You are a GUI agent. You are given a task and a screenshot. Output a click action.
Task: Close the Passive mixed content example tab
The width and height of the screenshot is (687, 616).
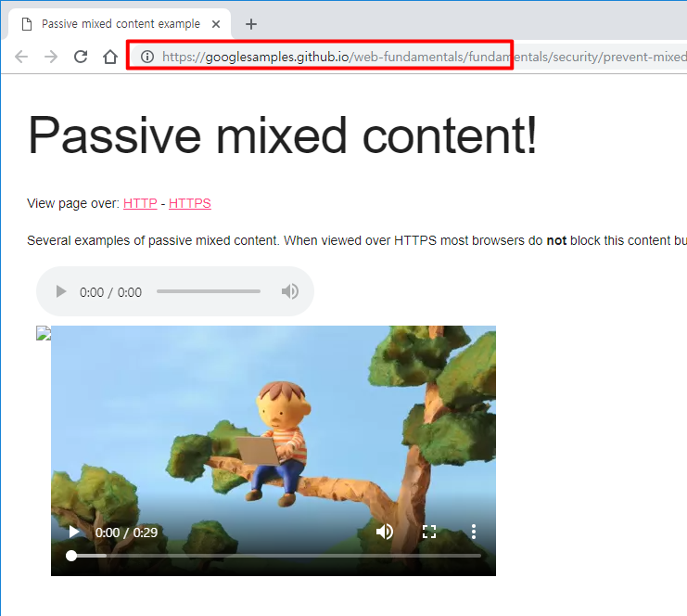coord(216,24)
